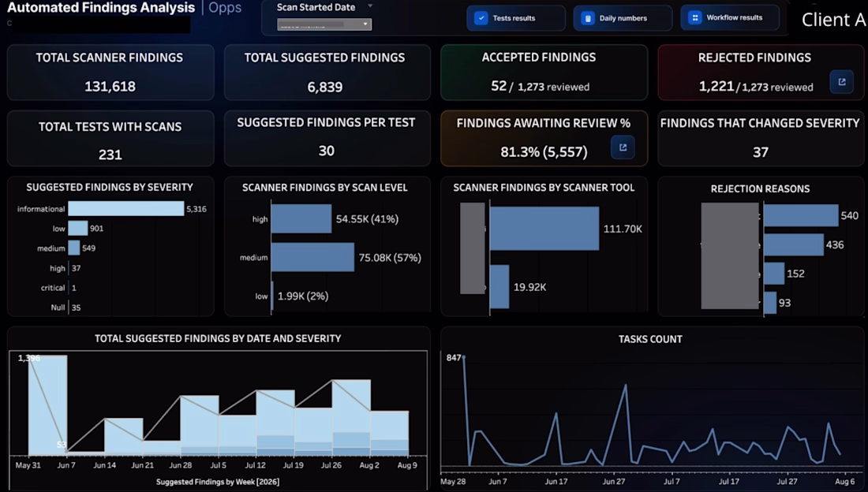Select the low scan level bar 1.99K
868x492 pixels.
(272, 296)
